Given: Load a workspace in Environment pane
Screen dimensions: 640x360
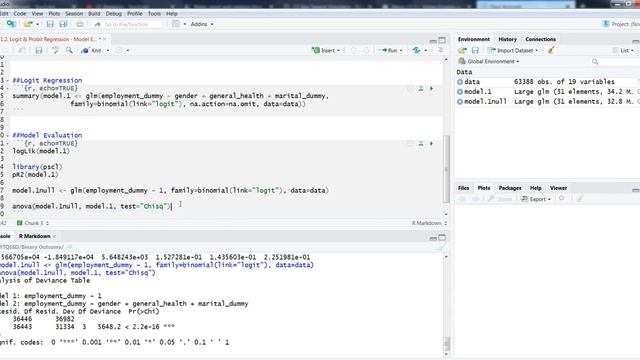Looking at the screenshot, I should click(462, 51).
